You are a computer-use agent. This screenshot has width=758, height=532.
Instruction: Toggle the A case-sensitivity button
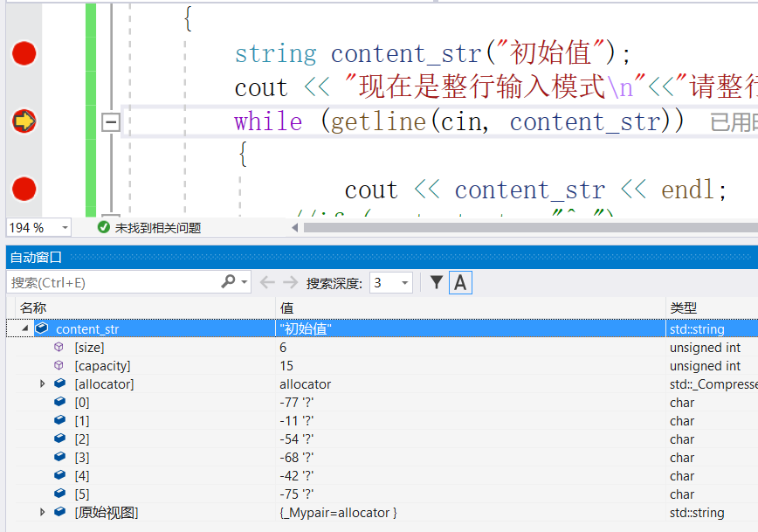pyautogui.click(x=460, y=282)
